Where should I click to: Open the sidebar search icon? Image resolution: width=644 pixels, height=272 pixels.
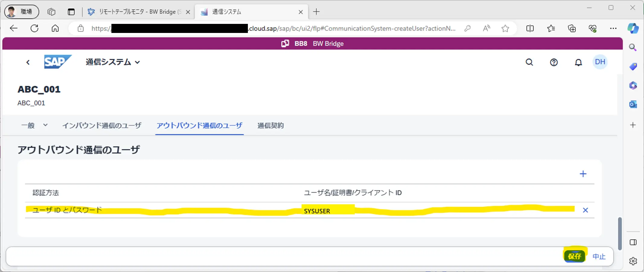[633, 47]
